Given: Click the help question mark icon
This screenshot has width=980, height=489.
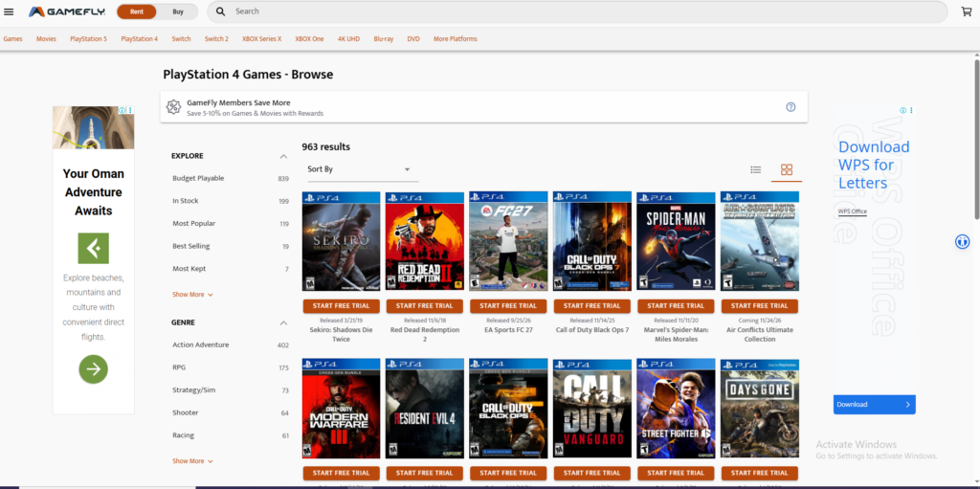Looking at the screenshot, I should (791, 107).
